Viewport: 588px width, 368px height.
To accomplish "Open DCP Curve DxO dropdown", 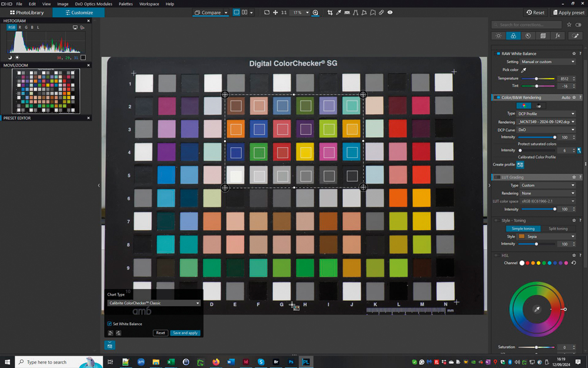I will point(546,130).
